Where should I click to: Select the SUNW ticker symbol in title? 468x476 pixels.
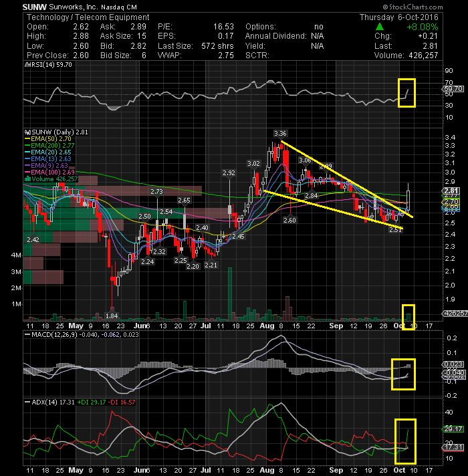(34, 7)
